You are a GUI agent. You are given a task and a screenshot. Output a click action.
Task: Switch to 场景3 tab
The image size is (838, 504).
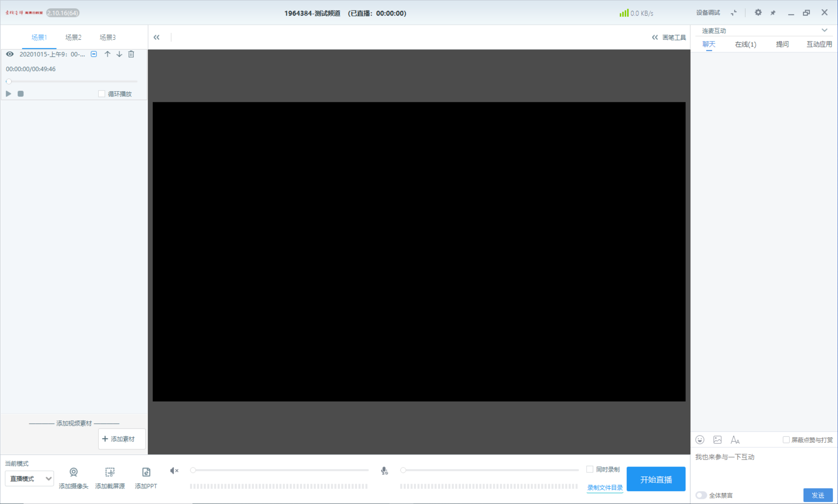click(x=107, y=37)
